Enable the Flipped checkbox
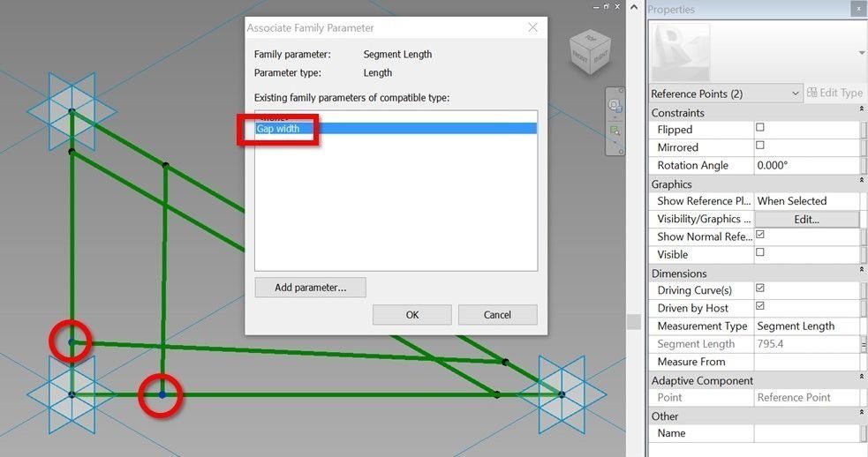868x457 pixels. click(760, 129)
